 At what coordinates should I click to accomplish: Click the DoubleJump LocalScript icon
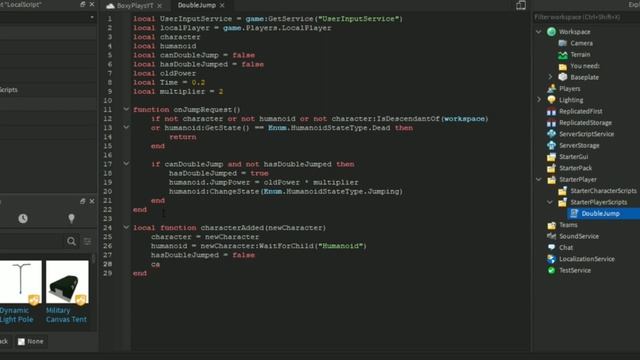click(574, 213)
